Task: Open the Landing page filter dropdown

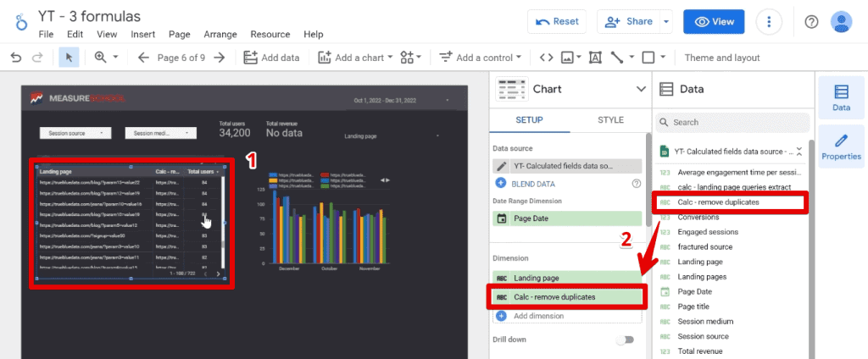Action: pyautogui.click(x=392, y=136)
